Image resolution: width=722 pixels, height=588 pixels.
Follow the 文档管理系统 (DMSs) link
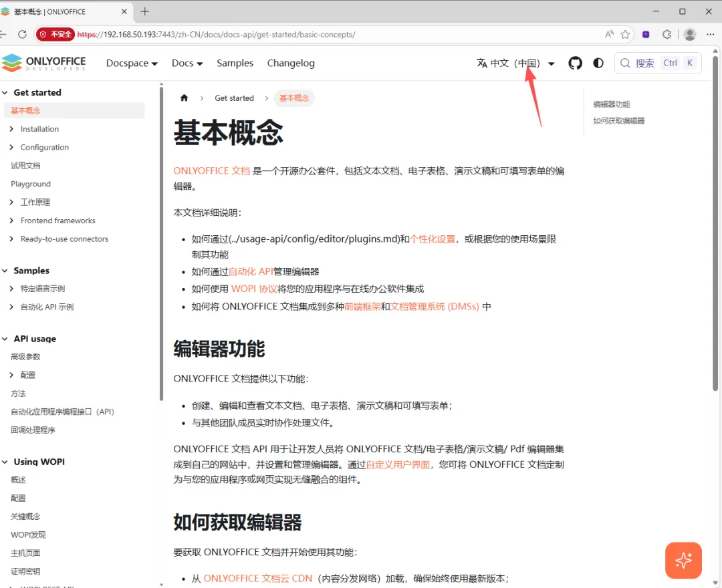[x=435, y=307]
